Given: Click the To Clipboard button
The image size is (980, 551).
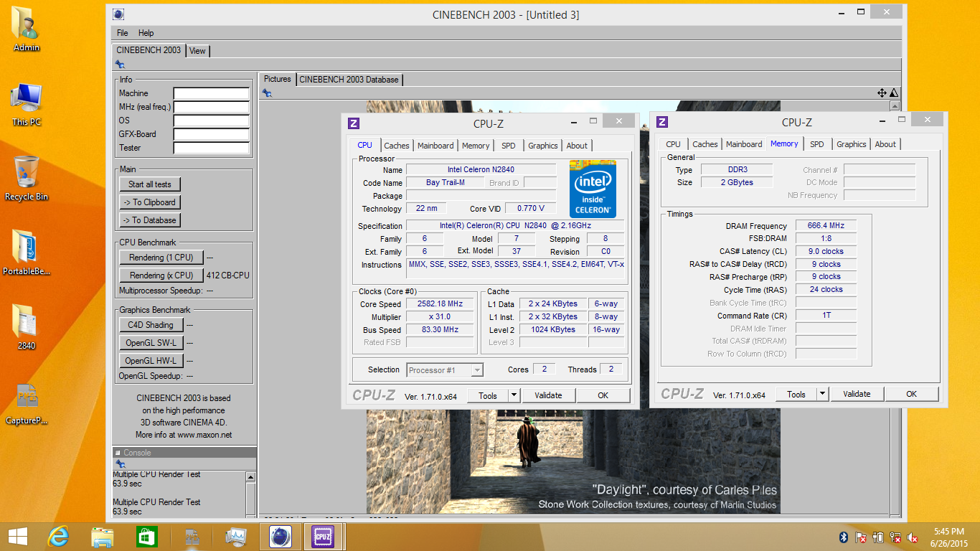Looking at the screenshot, I should (x=150, y=202).
